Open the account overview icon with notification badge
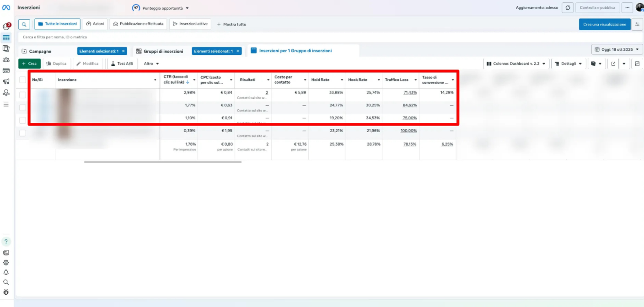Image resolution: width=644 pixels, height=307 pixels. (x=6, y=26)
